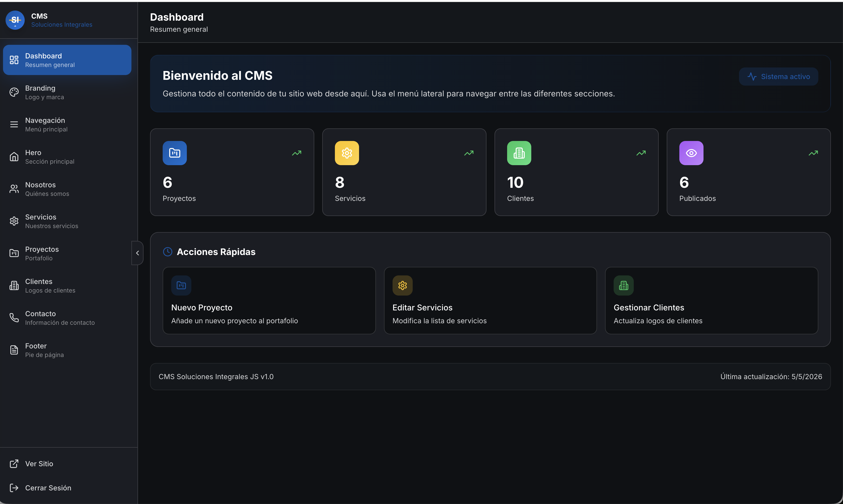Select Clientes logos de clientes item
Screen dimensions: 843x504
[x=67, y=286]
